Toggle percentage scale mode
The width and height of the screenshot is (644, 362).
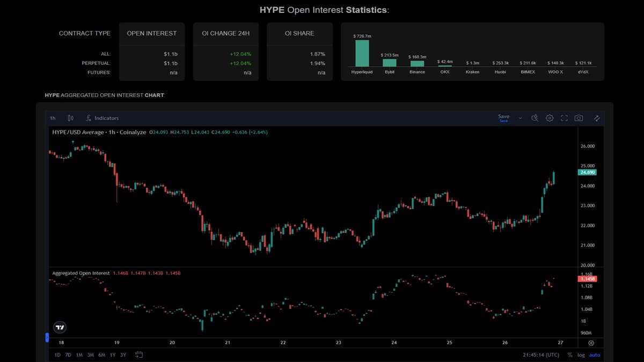click(x=569, y=354)
